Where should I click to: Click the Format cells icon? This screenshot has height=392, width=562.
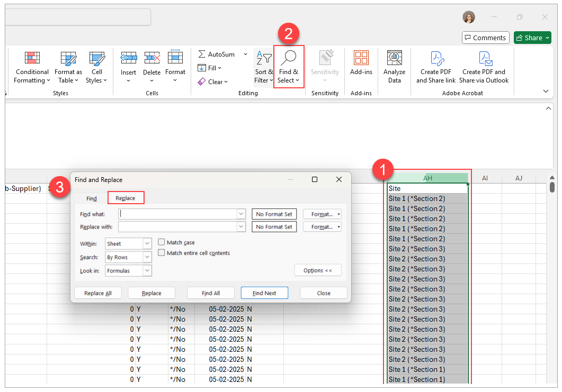click(175, 57)
